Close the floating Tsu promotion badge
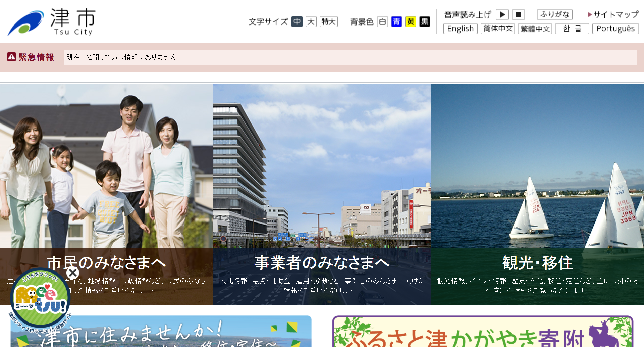 click(x=72, y=273)
